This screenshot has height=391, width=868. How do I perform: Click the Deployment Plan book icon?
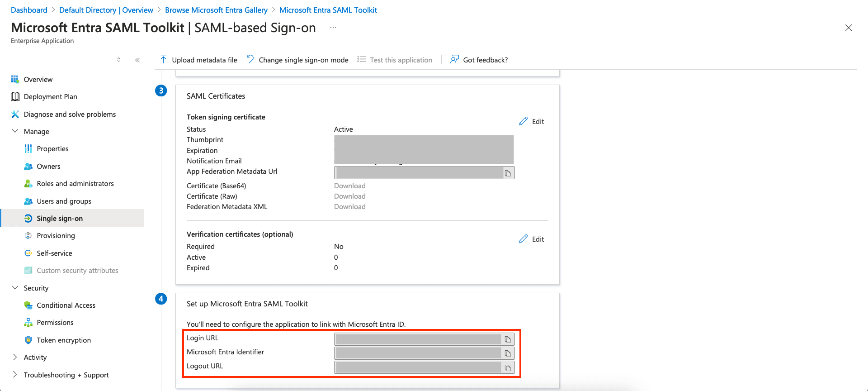[15, 96]
